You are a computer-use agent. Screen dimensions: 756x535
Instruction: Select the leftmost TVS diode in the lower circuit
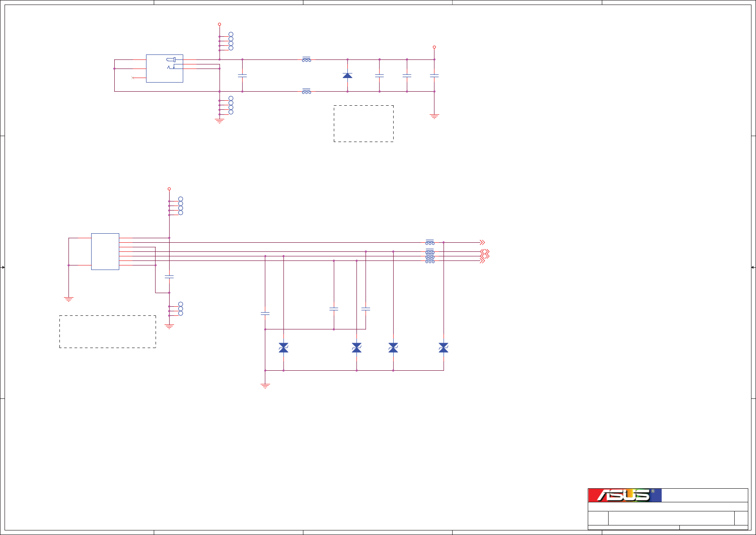tap(283, 348)
